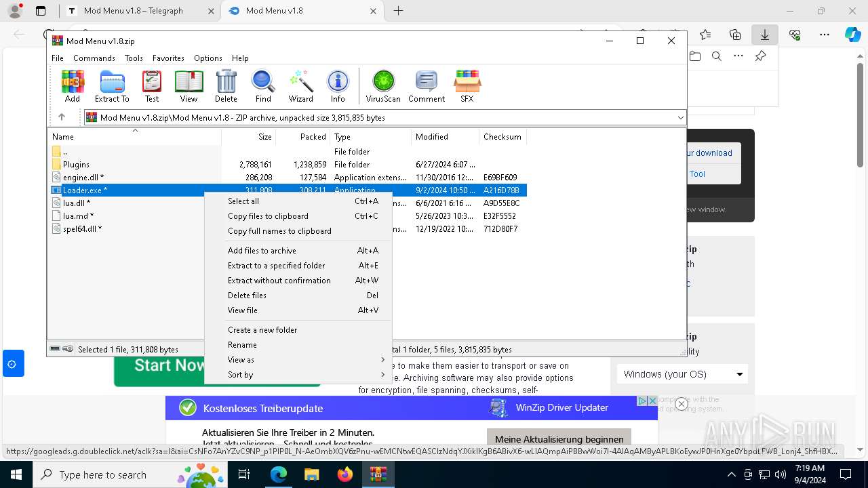Viewport: 868px width, 488px height.
Task: Sort by the Type column header
Action: click(371, 137)
